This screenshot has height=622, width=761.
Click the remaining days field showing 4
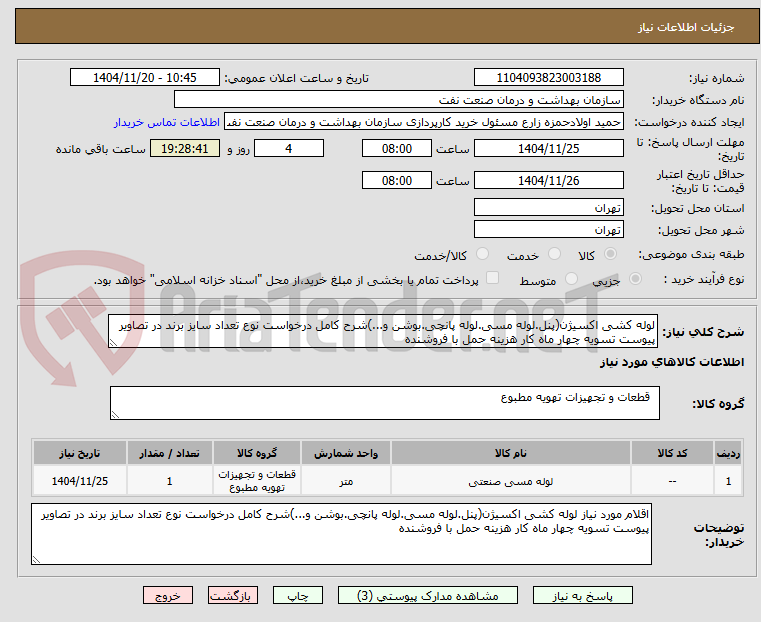coord(289,148)
